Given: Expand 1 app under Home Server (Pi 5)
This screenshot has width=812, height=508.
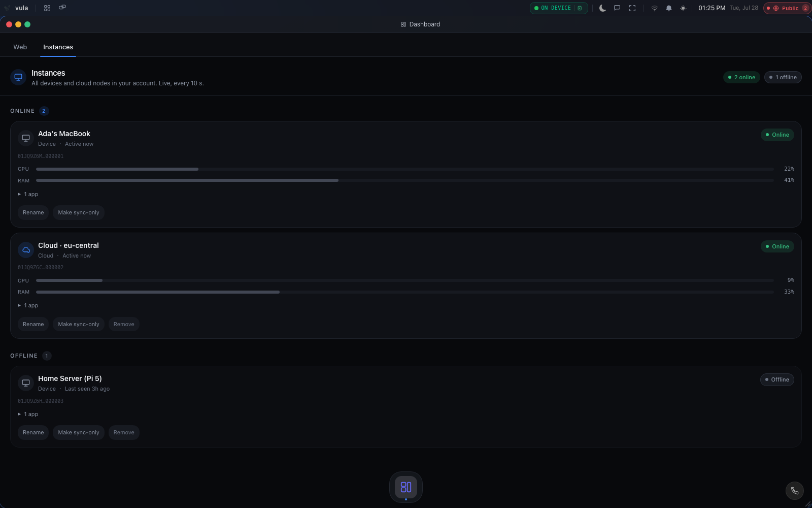Looking at the screenshot, I should (x=28, y=414).
